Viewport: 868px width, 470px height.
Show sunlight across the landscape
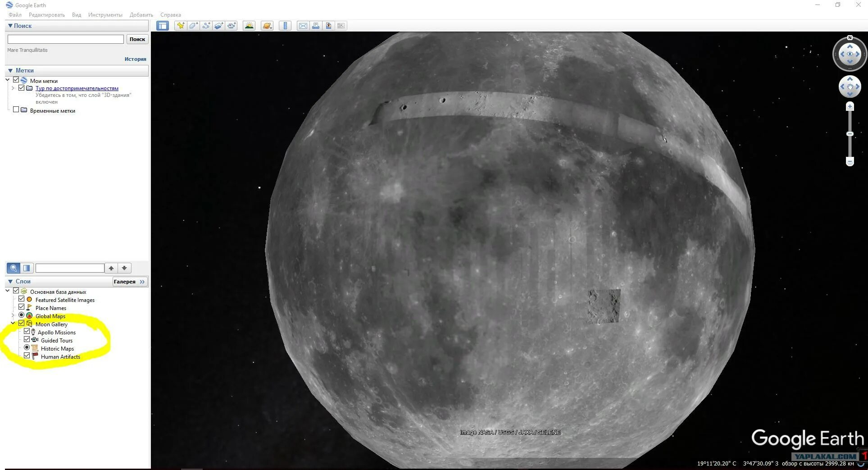coord(249,26)
